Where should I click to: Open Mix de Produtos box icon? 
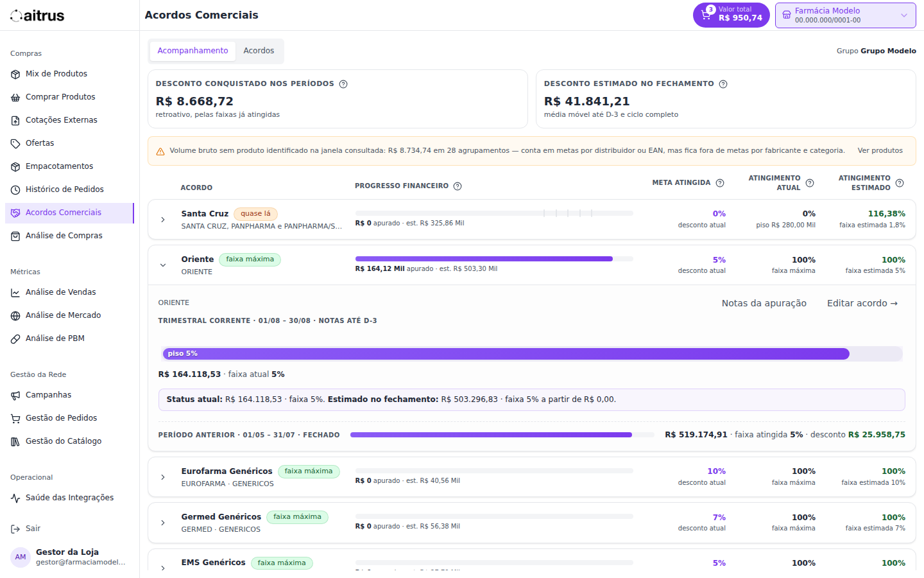click(15, 74)
